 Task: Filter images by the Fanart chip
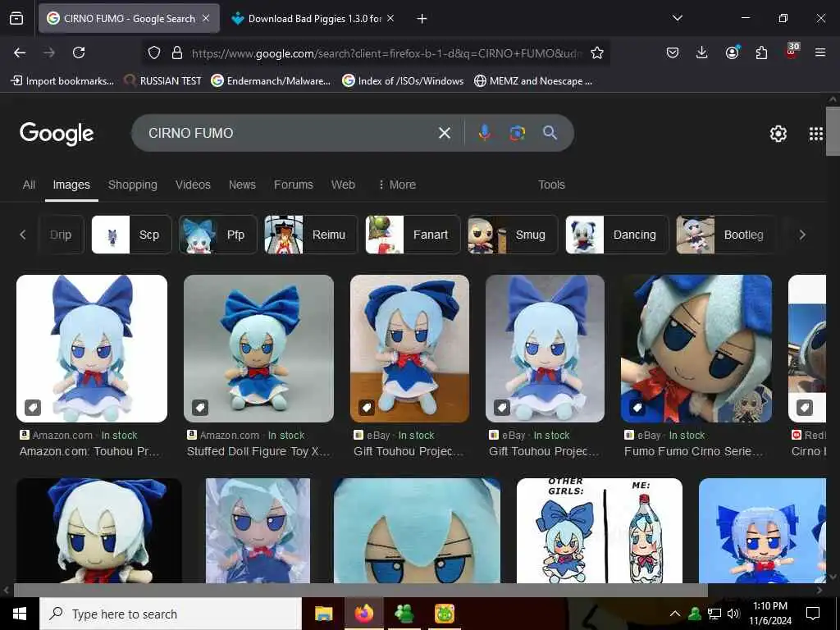click(413, 235)
